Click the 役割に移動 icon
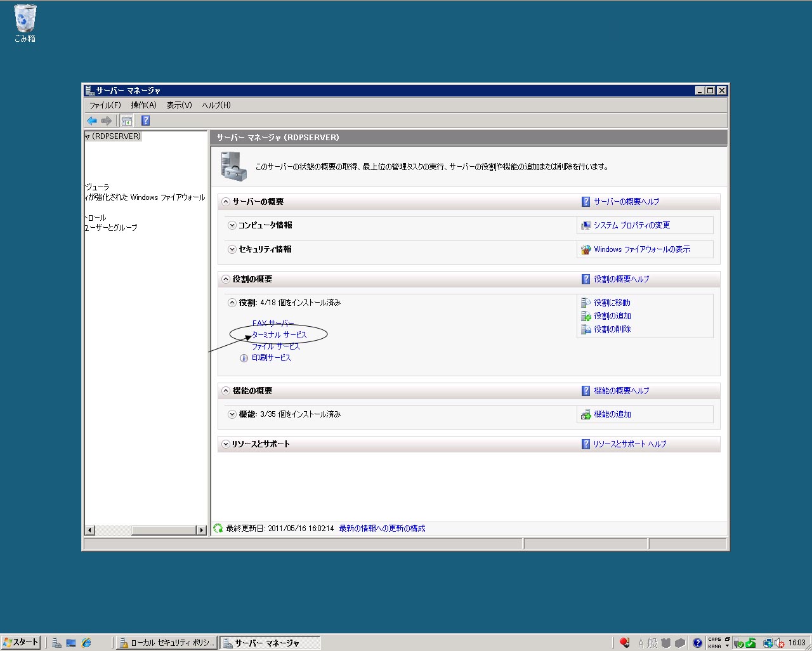This screenshot has width=812, height=651. pos(586,303)
